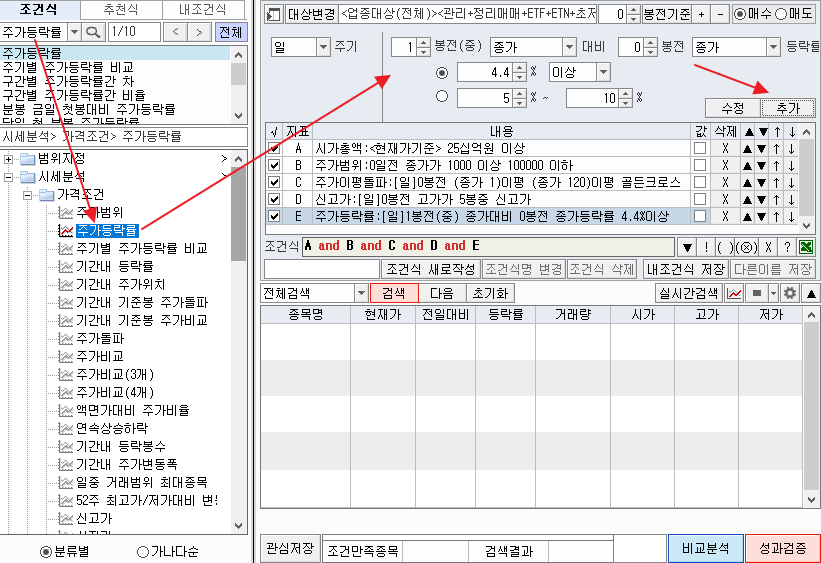Open help question mark button
Viewport: 821px width, 563px height.
[787, 247]
